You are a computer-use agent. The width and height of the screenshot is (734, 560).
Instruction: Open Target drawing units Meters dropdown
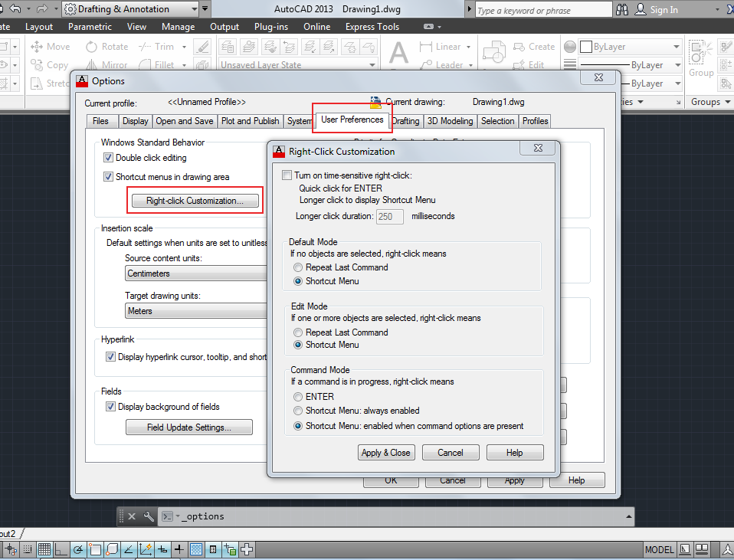coord(196,311)
